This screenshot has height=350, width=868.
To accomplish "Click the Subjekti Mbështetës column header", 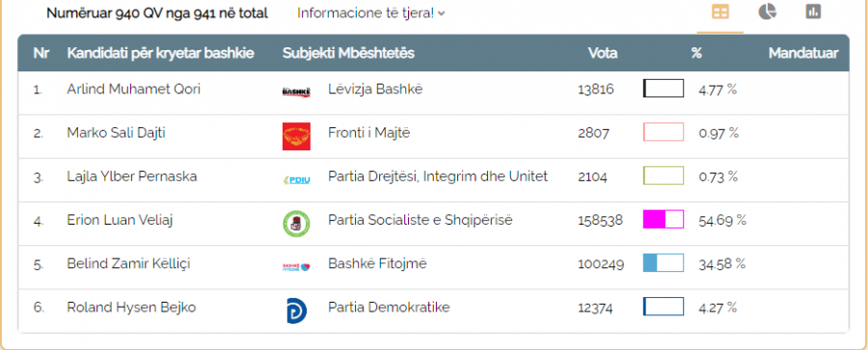I will tap(348, 53).
